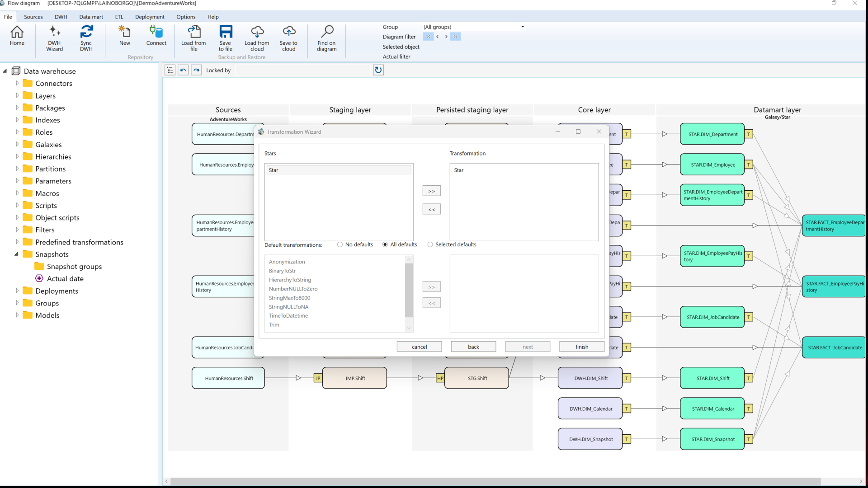This screenshot has height=488, width=868.
Task: Click the default transformations list scrollbar
Action: coord(409,291)
